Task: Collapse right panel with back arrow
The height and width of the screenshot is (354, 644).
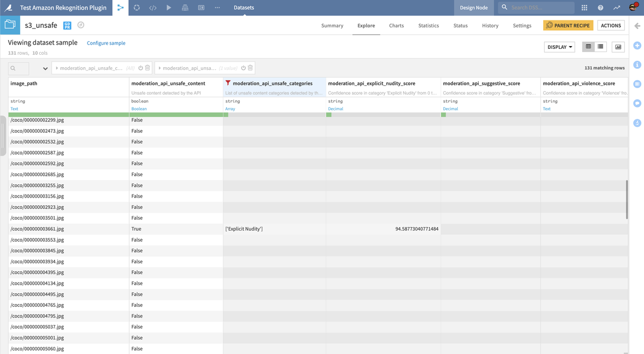Action: (x=638, y=26)
